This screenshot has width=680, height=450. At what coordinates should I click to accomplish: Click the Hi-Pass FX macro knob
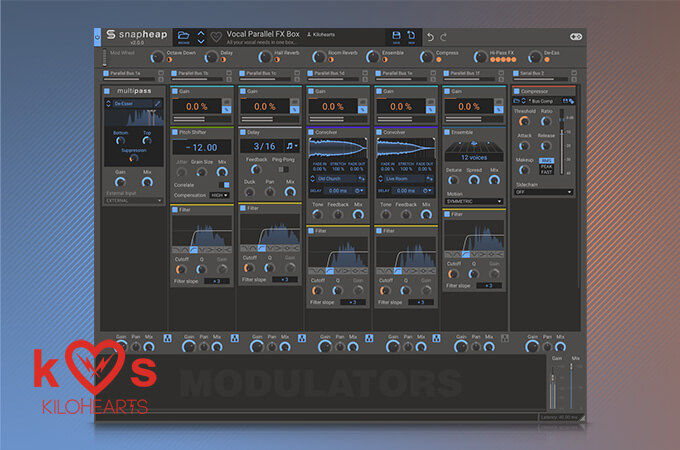tap(480, 57)
